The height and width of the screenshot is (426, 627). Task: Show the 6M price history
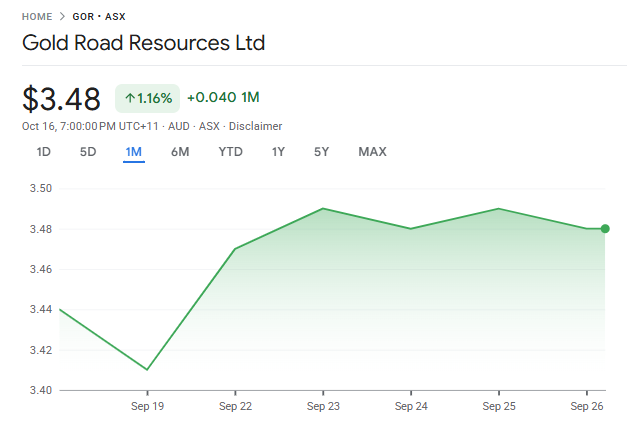[x=180, y=152]
